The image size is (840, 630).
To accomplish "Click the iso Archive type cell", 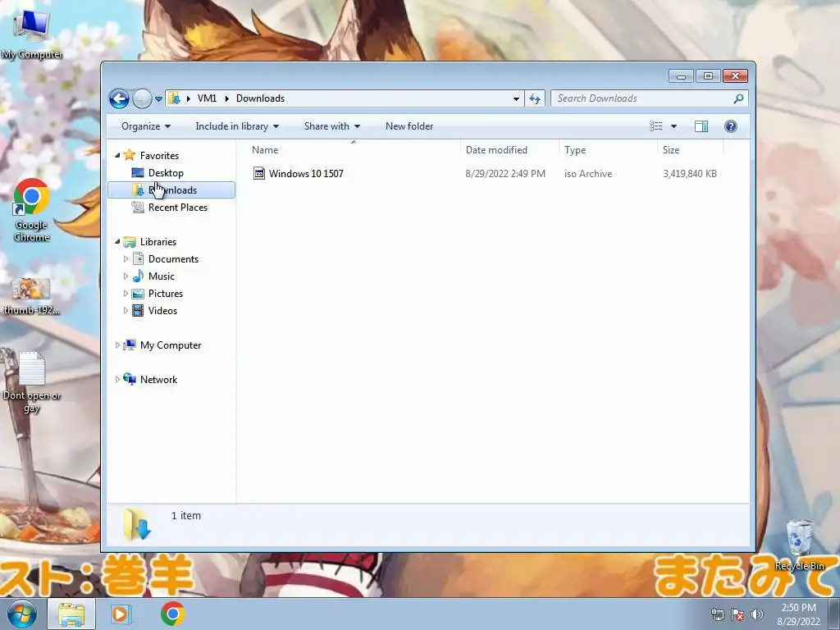I will coord(587,174).
